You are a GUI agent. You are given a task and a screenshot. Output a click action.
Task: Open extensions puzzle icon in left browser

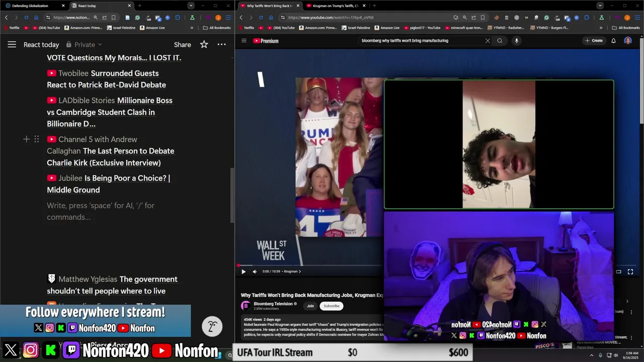178,18
